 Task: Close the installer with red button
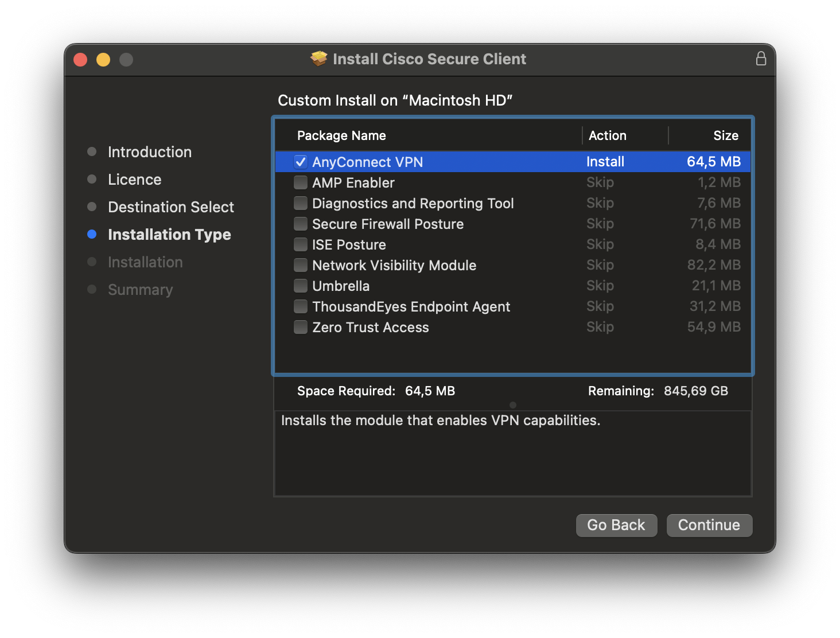(80, 60)
